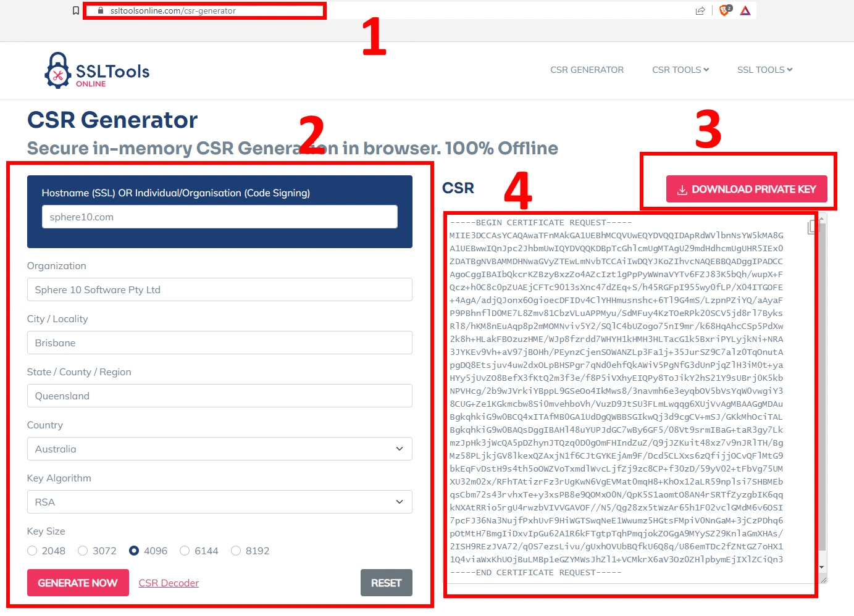Open the CSR Decoder link
The image size is (854, 616).
point(169,583)
